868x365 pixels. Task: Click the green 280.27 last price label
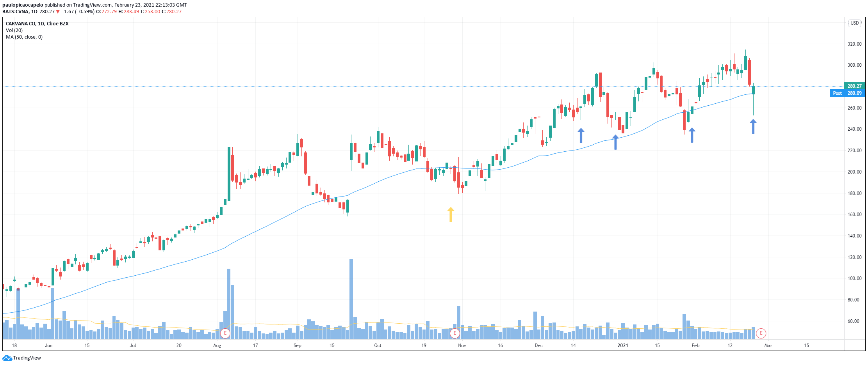[x=855, y=86]
